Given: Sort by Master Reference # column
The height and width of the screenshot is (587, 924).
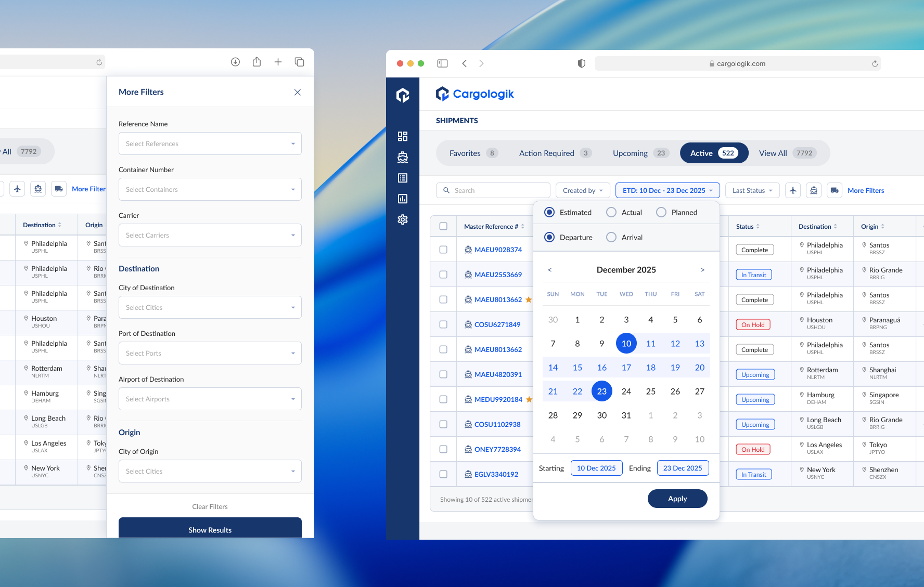Looking at the screenshot, I should tap(494, 226).
